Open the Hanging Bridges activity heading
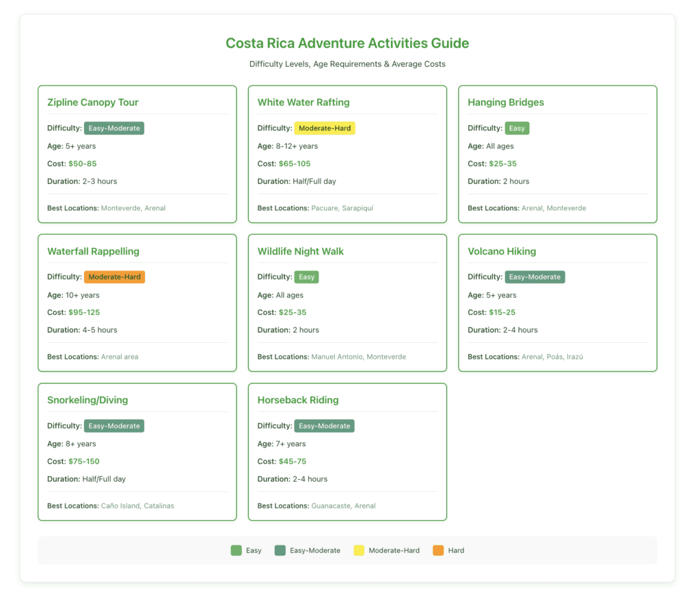This screenshot has width=700, height=602. [506, 101]
